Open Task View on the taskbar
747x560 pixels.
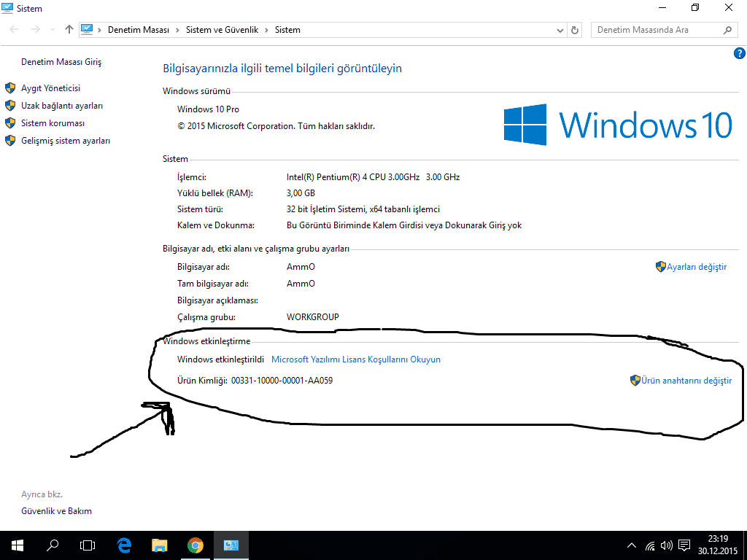coord(88,545)
